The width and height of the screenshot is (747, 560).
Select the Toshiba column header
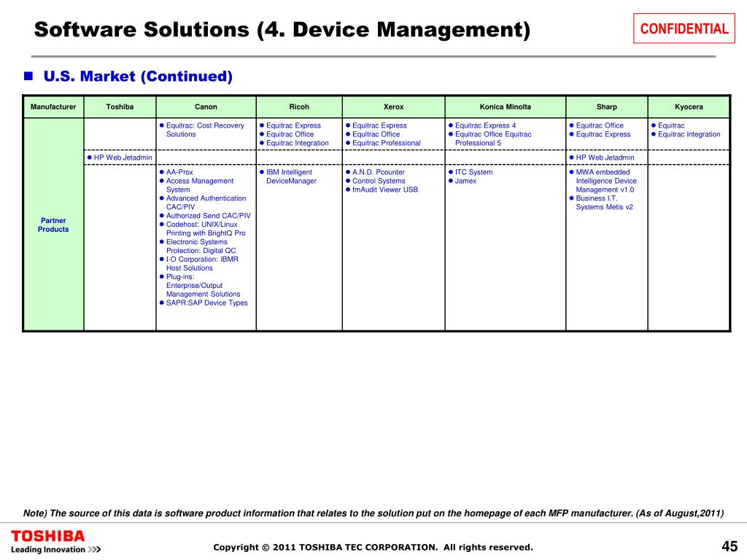click(120, 106)
